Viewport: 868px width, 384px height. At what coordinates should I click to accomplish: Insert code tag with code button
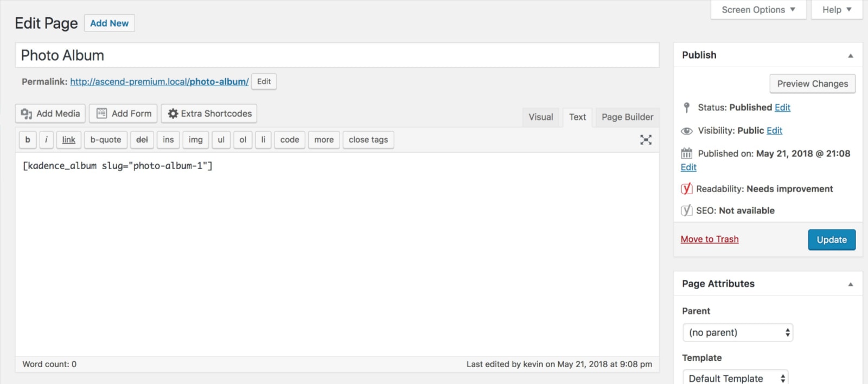point(290,140)
